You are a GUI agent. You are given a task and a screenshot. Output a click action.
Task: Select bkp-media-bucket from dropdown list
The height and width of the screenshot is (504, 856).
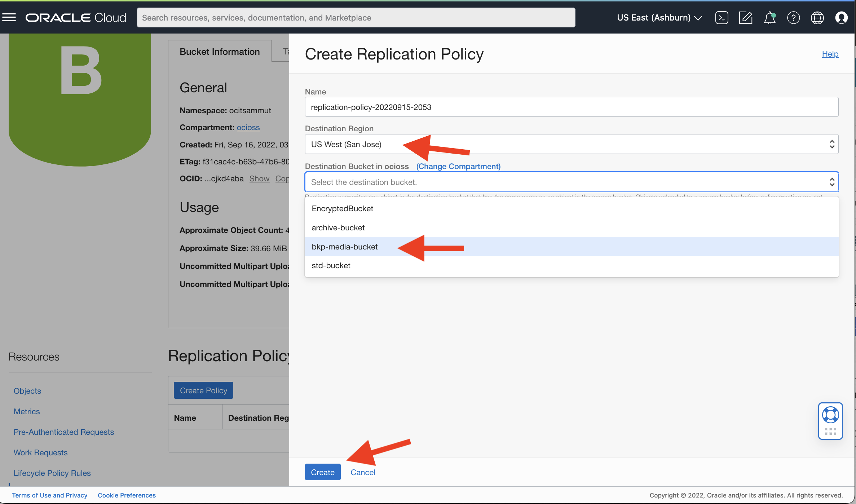(344, 246)
